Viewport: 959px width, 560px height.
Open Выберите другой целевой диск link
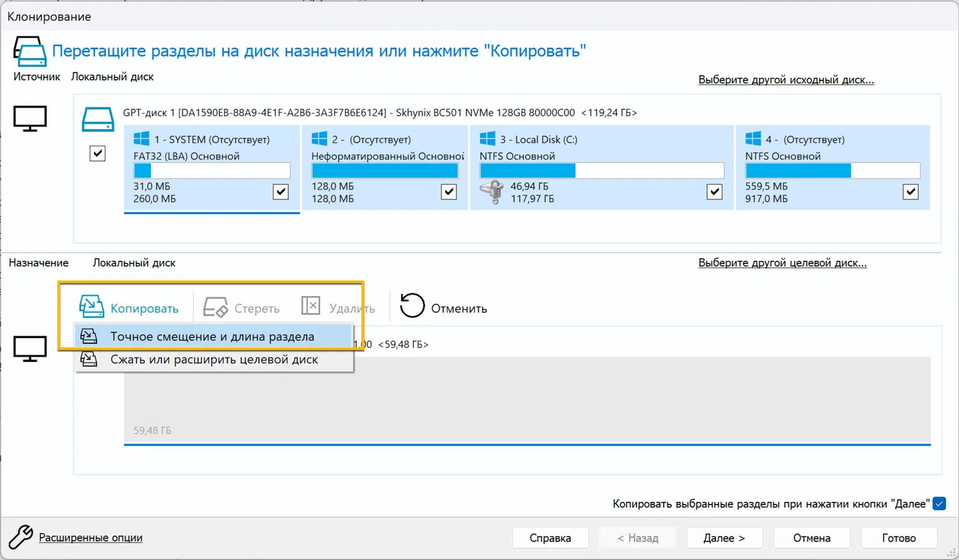[x=782, y=263]
